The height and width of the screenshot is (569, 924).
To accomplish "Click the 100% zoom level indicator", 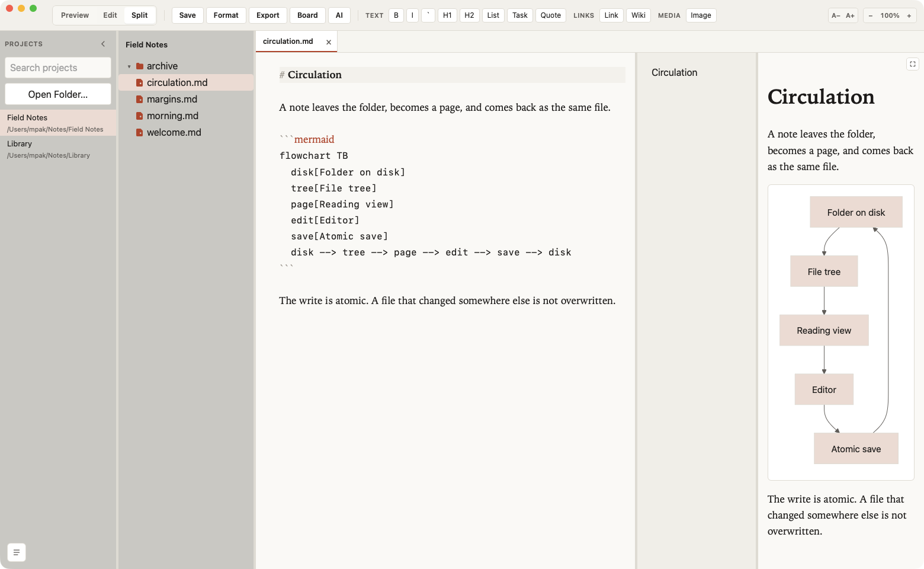I will tap(890, 15).
